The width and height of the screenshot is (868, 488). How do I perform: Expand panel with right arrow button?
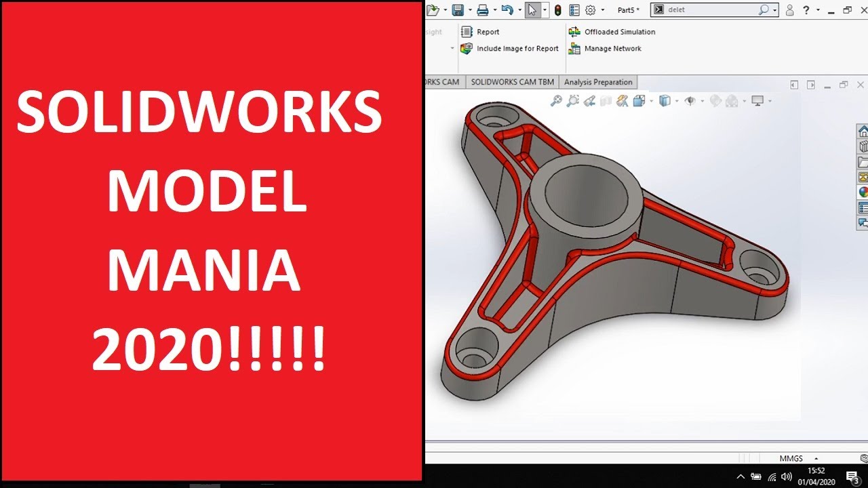(x=811, y=85)
